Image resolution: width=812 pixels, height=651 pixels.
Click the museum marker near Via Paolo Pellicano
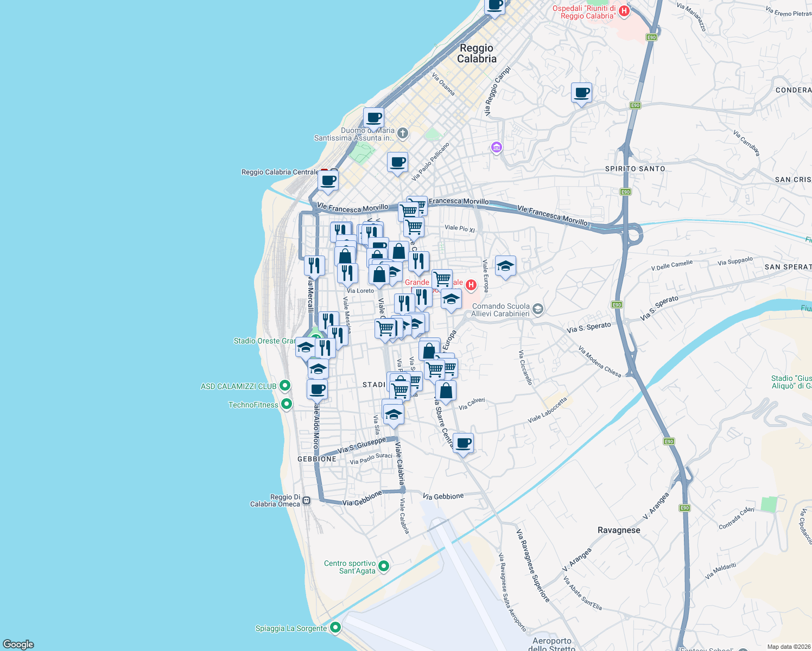496,148
